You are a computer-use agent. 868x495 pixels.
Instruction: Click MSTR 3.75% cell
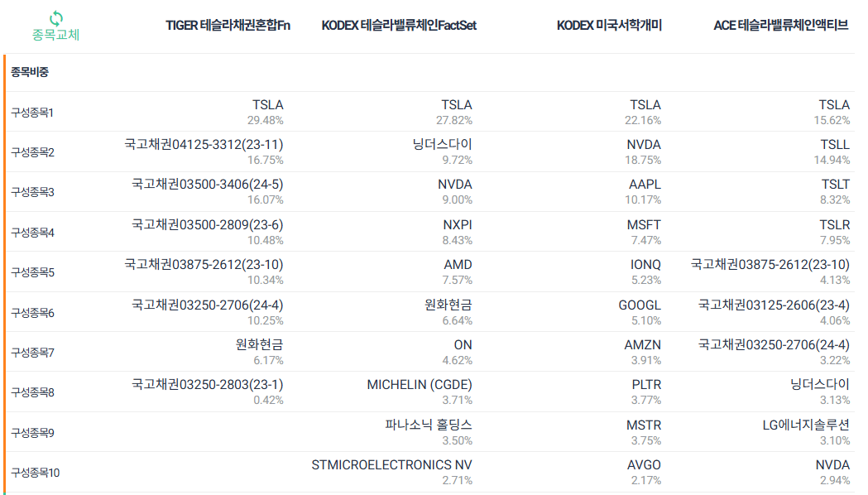pyautogui.click(x=644, y=432)
